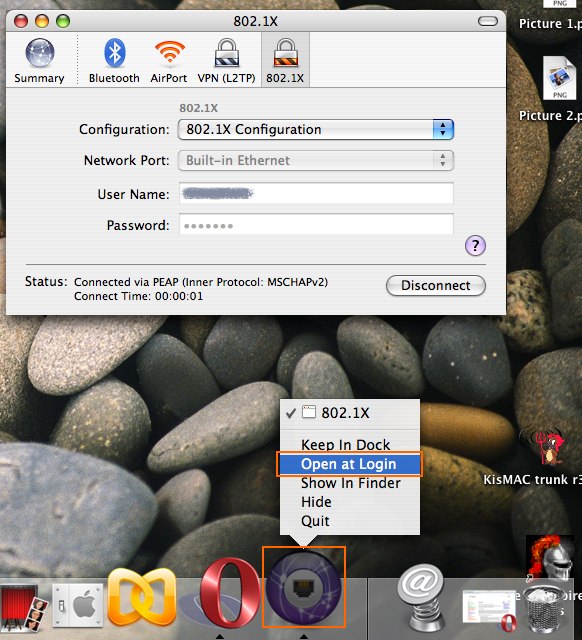The width and height of the screenshot is (582, 640).
Task: Open the Trash in the Dock
Action: pyautogui.click(x=543, y=609)
